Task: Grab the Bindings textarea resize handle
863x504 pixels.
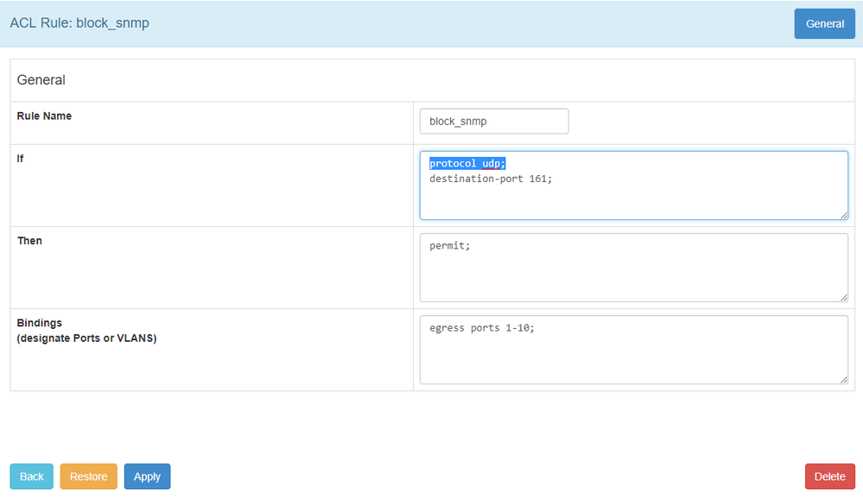Action: 843,379
